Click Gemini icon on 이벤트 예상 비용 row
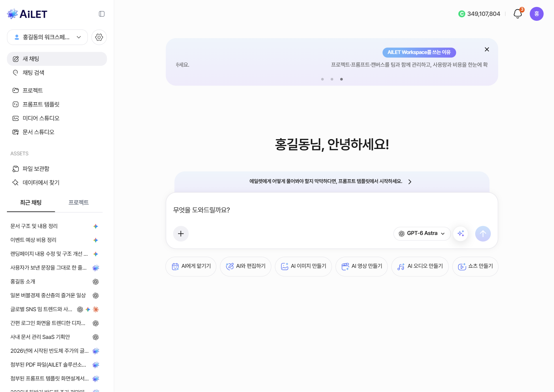Screen dimensions: 554x392 [96, 240]
